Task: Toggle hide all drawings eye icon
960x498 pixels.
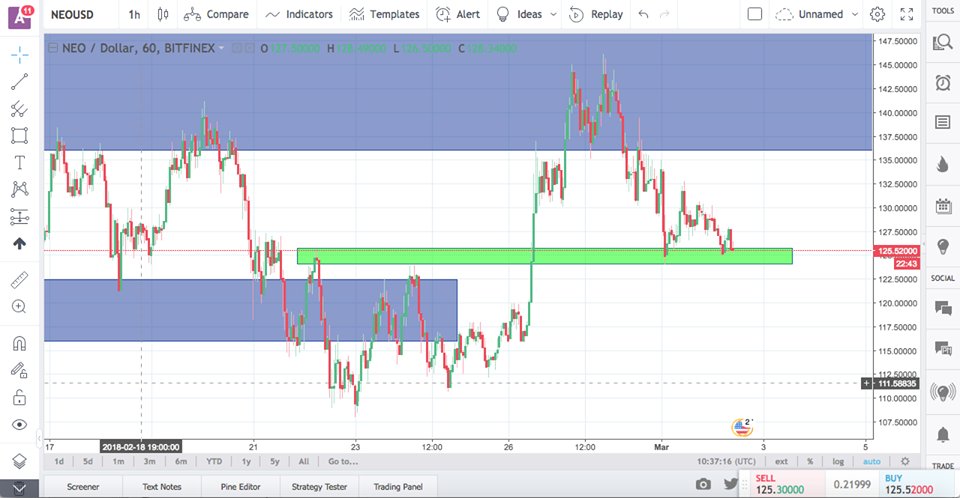Action: (20, 424)
